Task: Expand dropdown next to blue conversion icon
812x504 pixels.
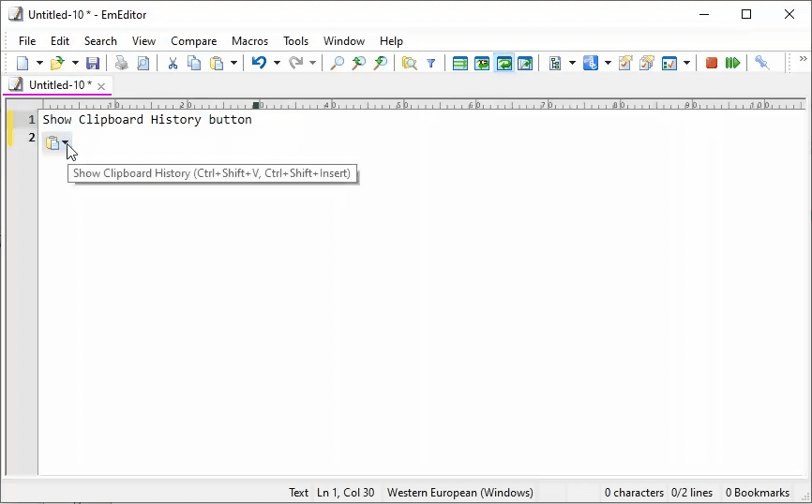Action: coord(608,63)
